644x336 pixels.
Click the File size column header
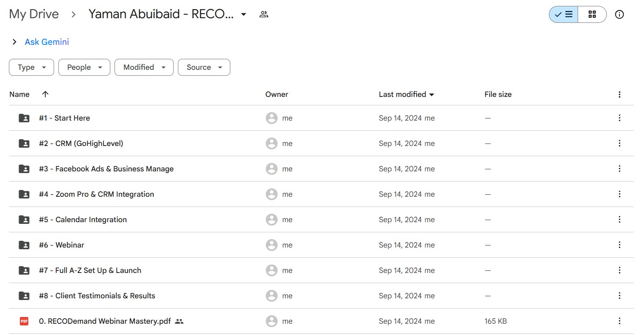coord(498,94)
